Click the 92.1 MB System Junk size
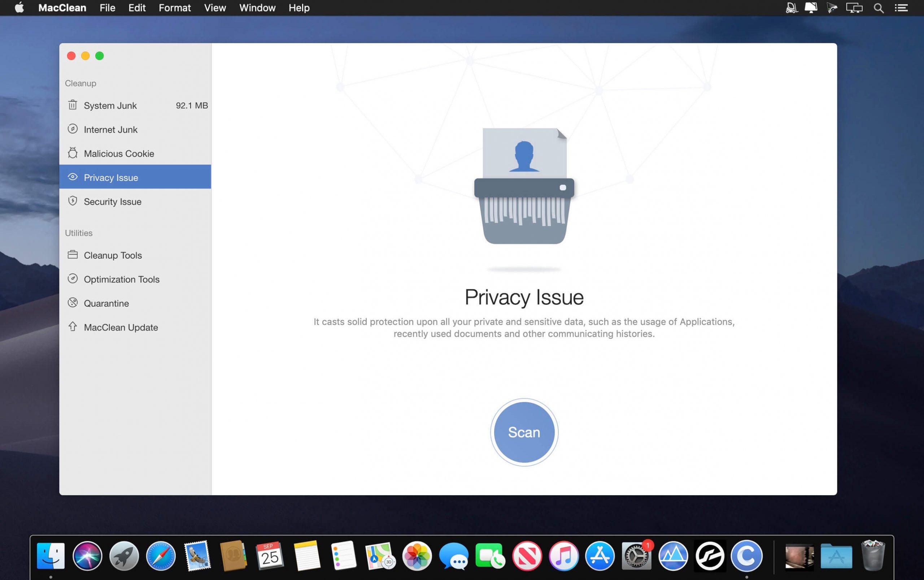924x580 pixels. coord(192,105)
